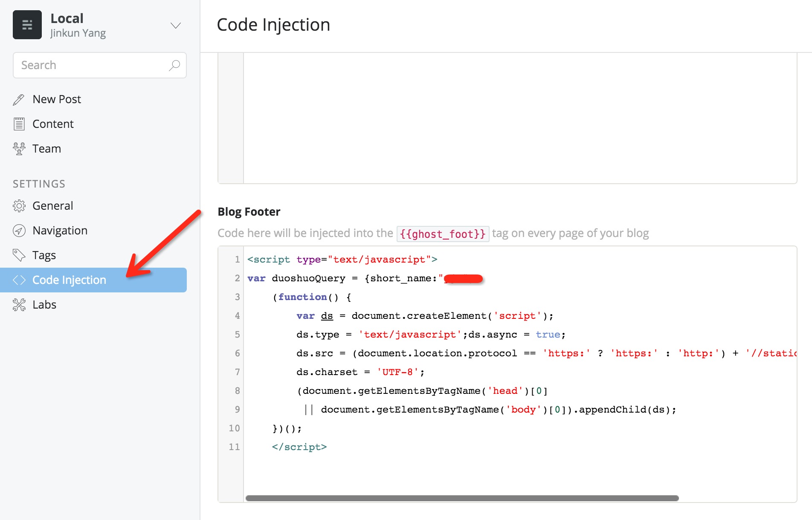Viewport: 812px width, 520px height.
Task: Click the Ghost blog logo icon
Action: click(x=27, y=25)
